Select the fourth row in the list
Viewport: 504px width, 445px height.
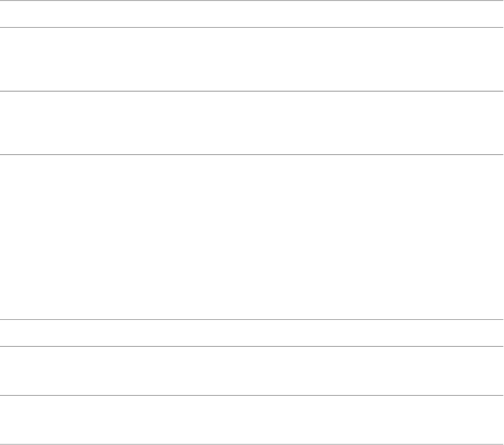pos(251,237)
